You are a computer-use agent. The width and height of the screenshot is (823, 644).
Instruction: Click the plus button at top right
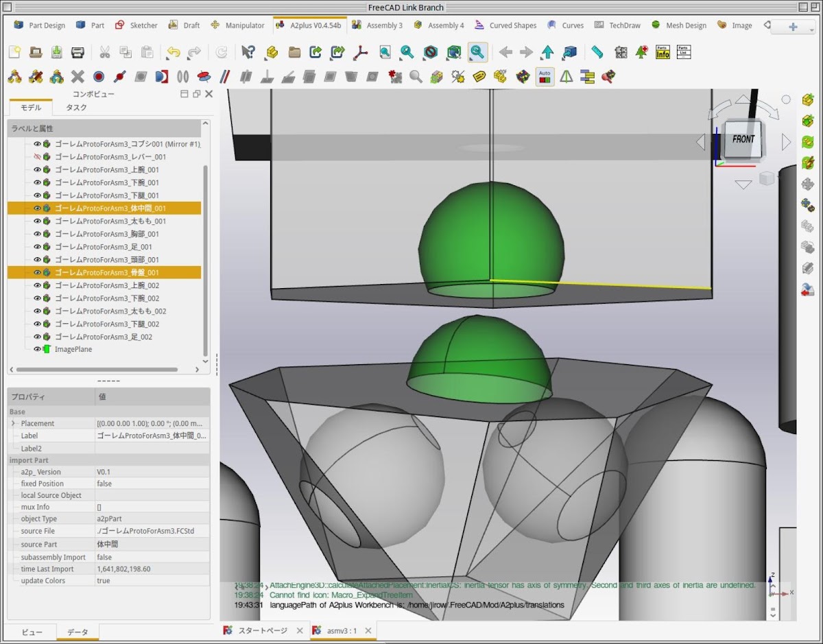tap(794, 27)
